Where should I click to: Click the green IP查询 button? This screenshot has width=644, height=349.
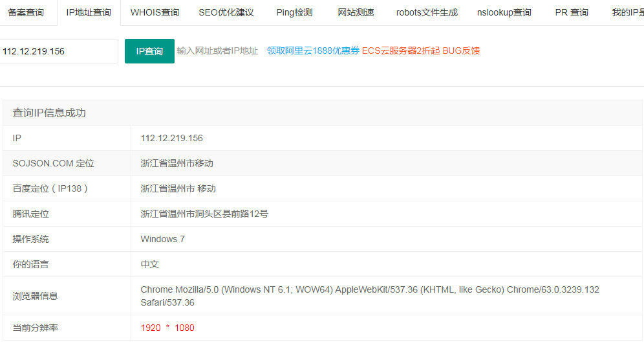click(x=149, y=51)
